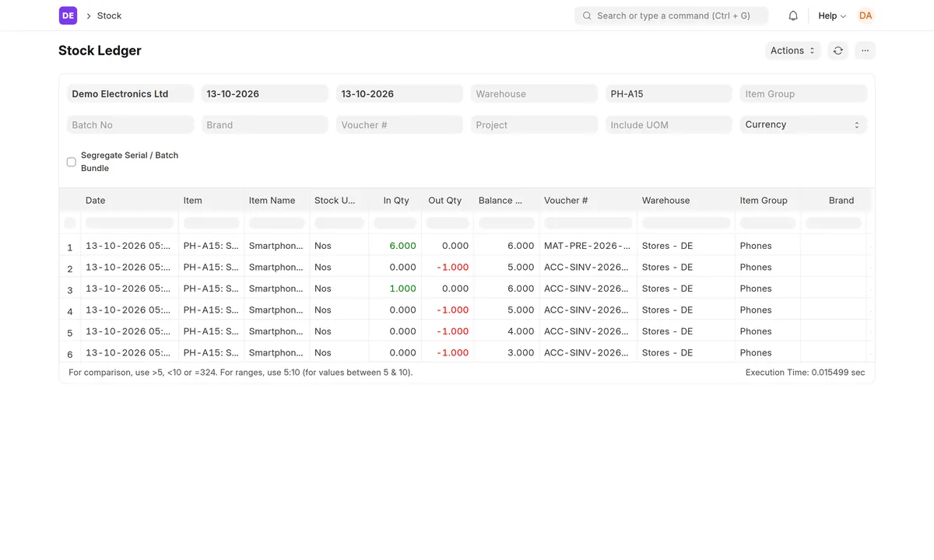
Task: Open the three-dots more options menu
Action: pyautogui.click(x=865, y=51)
